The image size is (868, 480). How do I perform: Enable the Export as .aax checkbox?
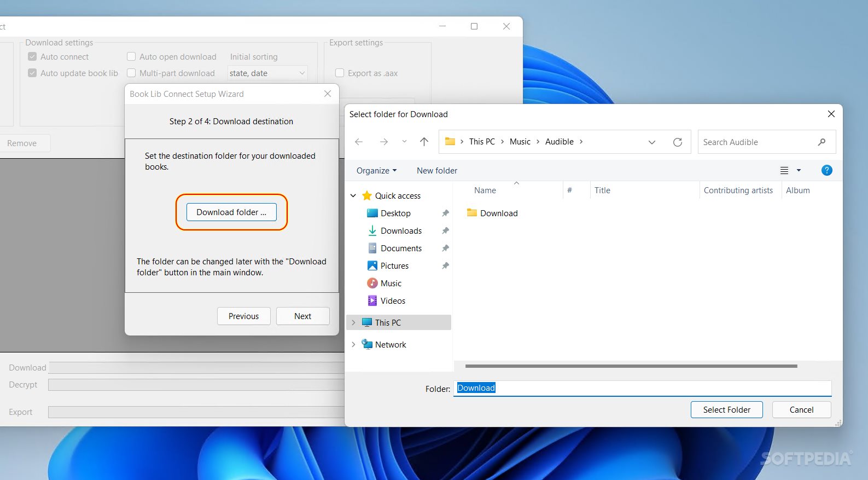coord(340,73)
